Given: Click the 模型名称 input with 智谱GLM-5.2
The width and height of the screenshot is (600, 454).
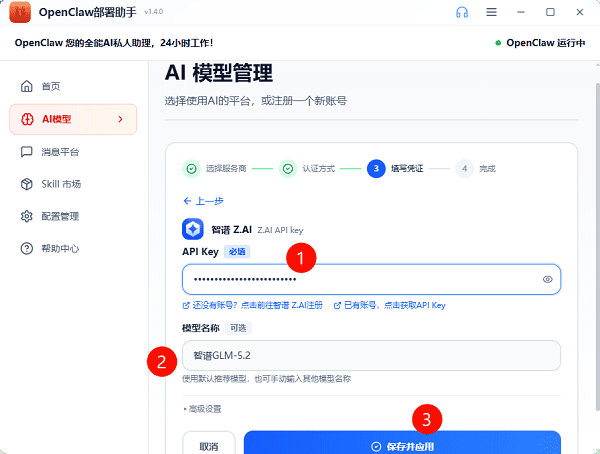Looking at the screenshot, I should pos(371,355).
